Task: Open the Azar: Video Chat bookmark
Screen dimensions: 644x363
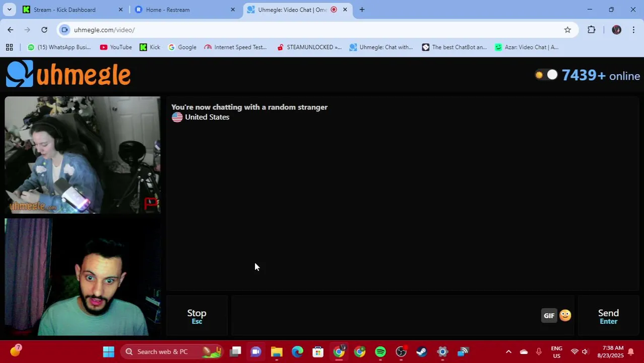Action: pyautogui.click(x=527, y=47)
